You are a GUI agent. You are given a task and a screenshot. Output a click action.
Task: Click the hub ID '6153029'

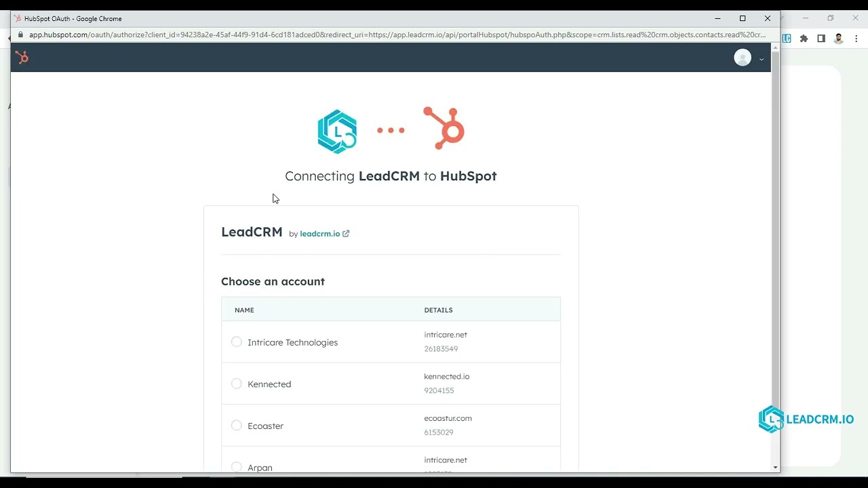pyautogui.click(x=439, y=432)
